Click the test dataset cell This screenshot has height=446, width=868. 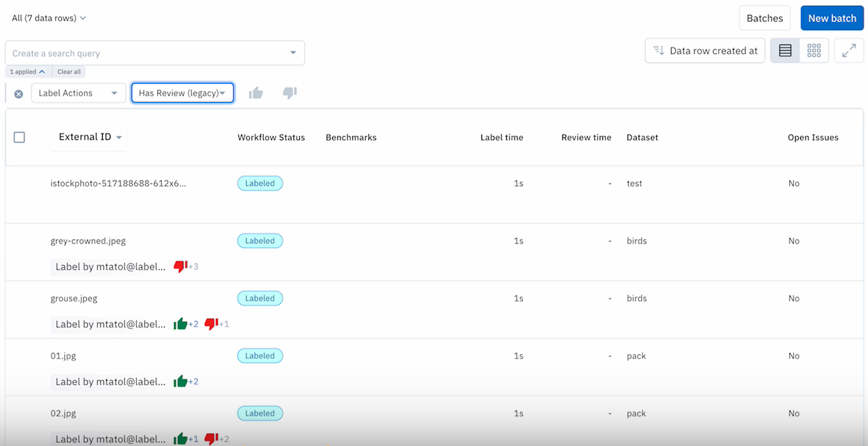pyautogui.click(x=635, y=183)
